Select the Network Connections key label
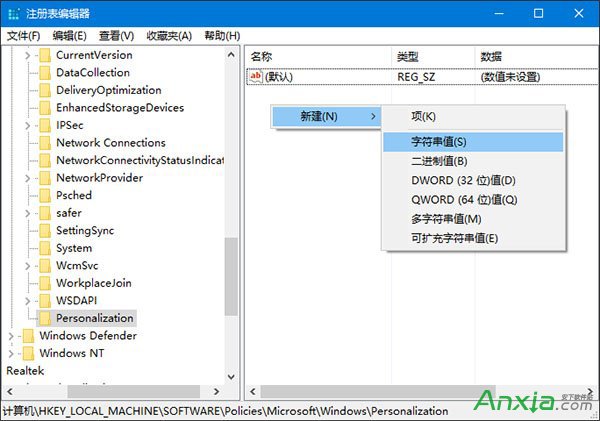Screen dimensions: 600x421 point(111,143)
